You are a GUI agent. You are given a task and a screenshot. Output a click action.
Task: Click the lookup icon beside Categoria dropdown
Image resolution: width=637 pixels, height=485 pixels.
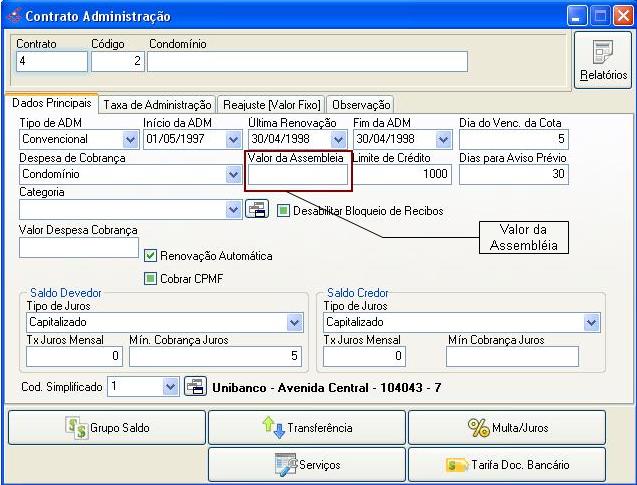257,210
